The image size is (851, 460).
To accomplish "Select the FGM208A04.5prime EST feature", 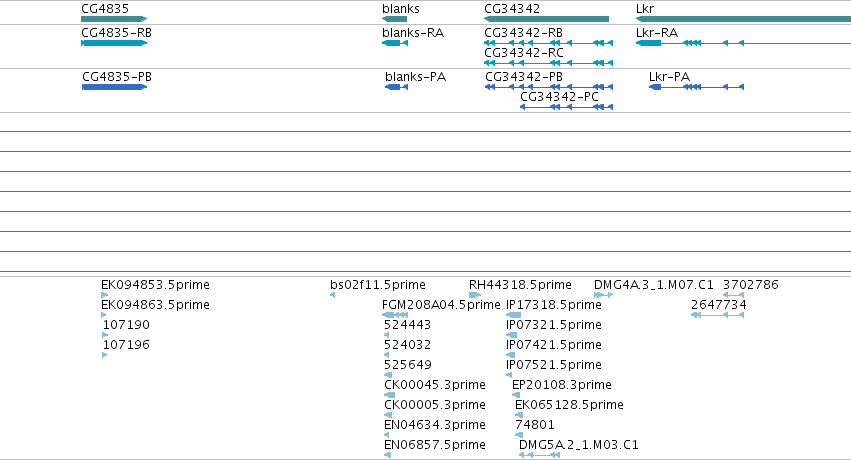I will [395, 315].
